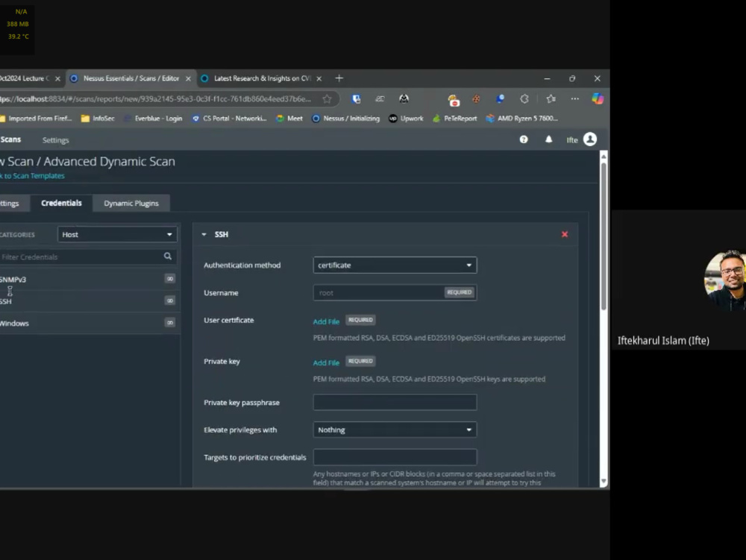
Task: Open a new browser tab
Action: click(x=339, y=78)
